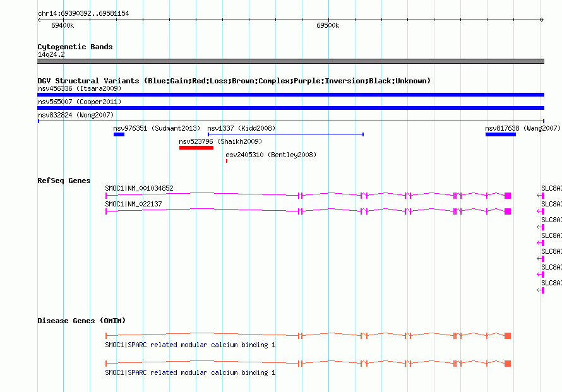Click the 14q24.2 band label
Screen dimensions: 562x392
51,54
